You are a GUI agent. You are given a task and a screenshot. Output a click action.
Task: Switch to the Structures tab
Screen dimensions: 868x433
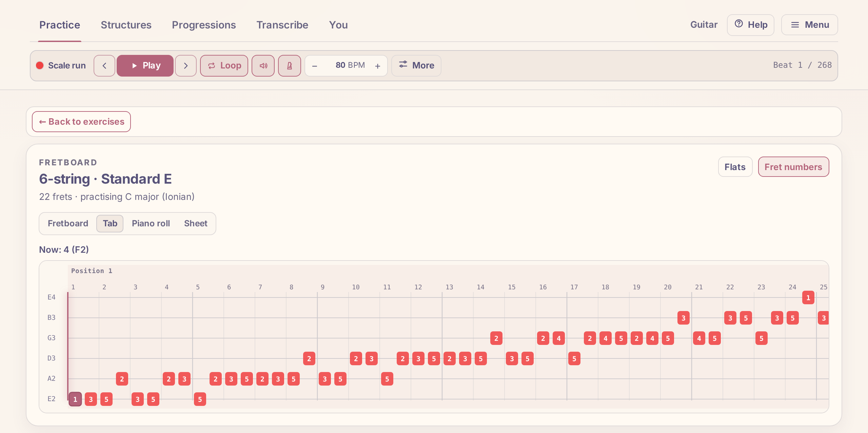[126, 25]
